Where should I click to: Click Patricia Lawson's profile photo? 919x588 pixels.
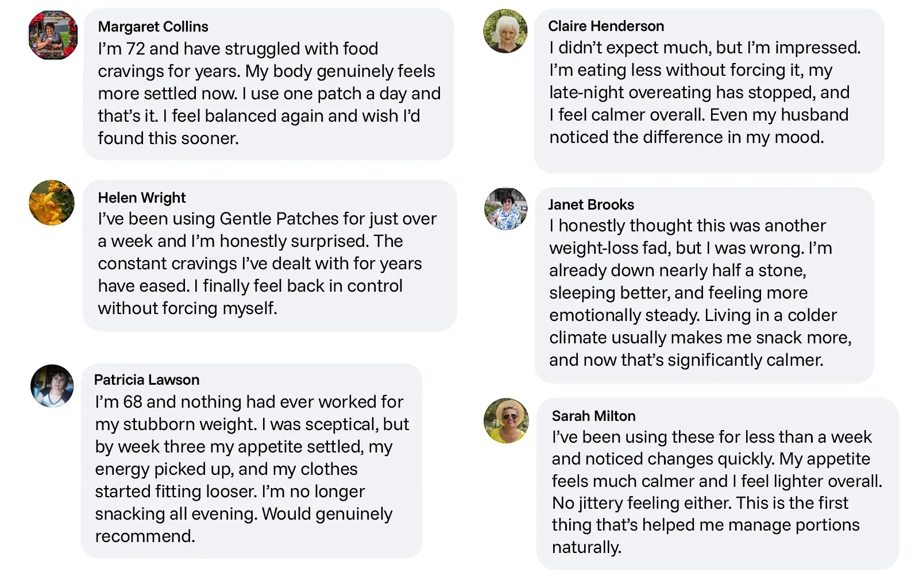(52, 386)
